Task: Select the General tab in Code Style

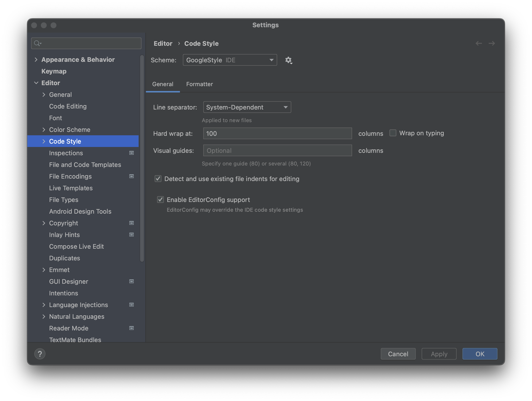Action: pyautogui.click(x=163, y=84)
